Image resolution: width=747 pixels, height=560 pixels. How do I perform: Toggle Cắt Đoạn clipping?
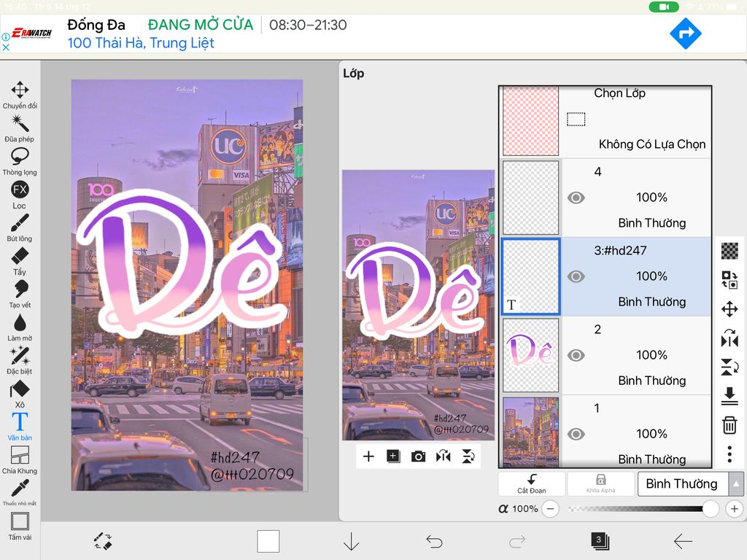click(x=532, y=484)
